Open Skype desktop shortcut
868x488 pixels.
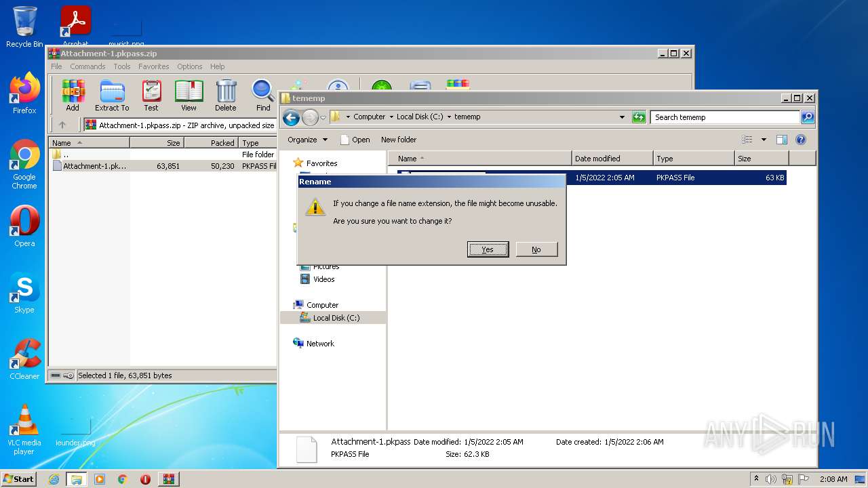click(24, 293)
